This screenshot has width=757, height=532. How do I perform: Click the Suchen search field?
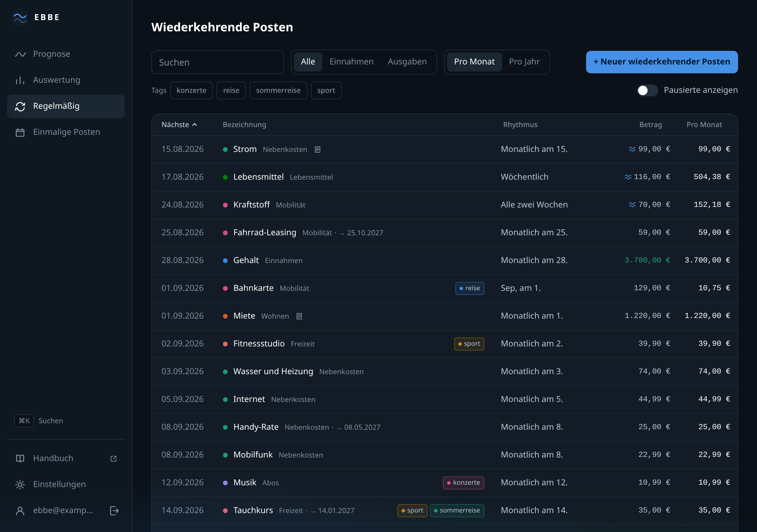[217, 62]
